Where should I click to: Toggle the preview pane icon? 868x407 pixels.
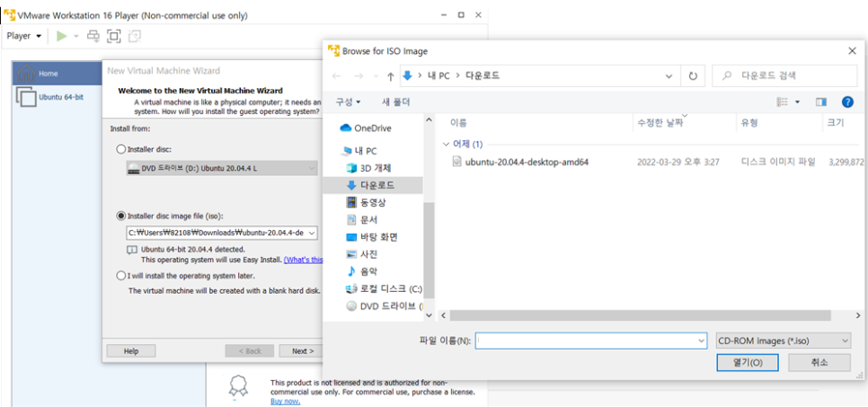click(x=821, y=102)
